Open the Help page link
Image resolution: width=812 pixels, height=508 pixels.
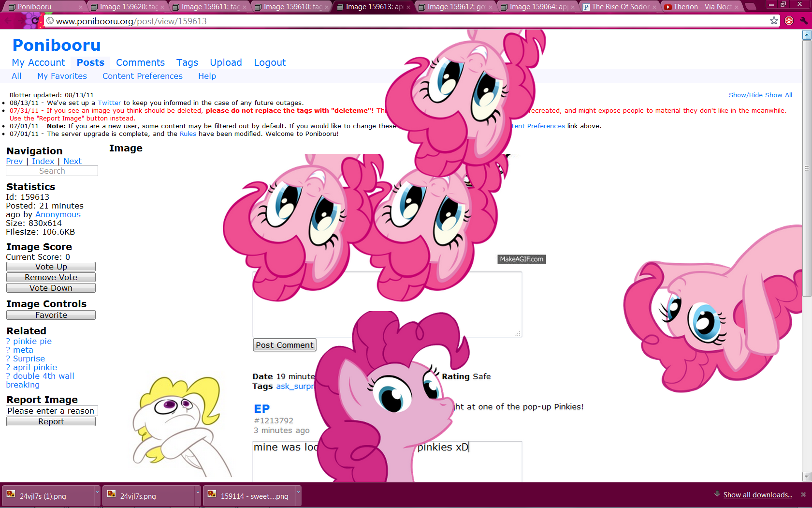click(207, 76)
